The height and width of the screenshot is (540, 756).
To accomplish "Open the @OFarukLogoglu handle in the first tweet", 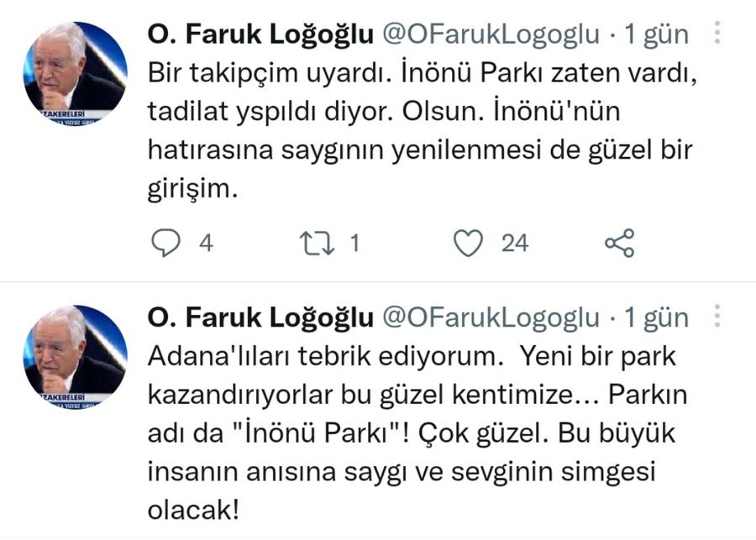I will pos(491,34).
